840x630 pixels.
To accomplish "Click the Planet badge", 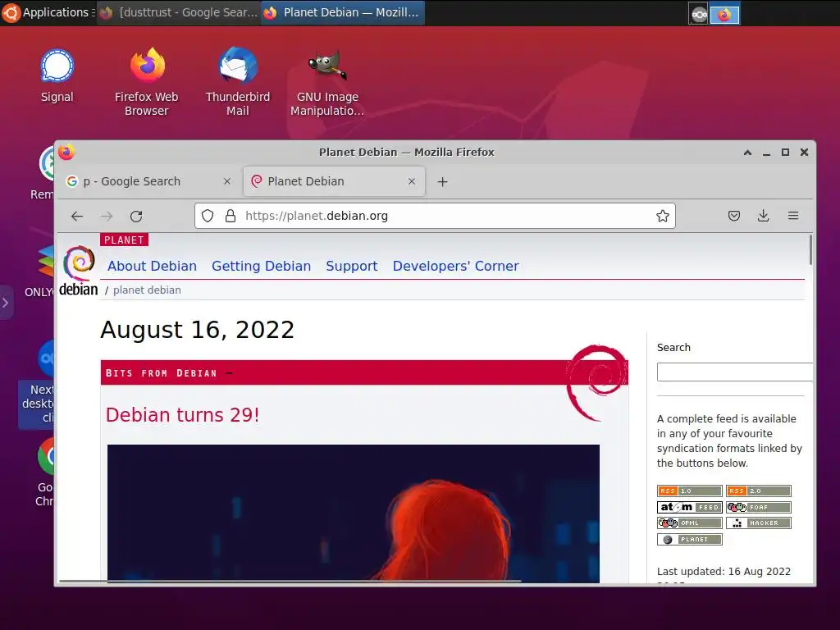I will 689,540.
